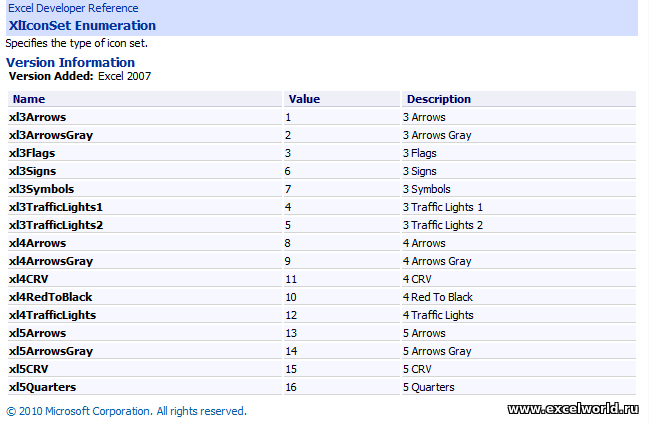The height and width of the screenshot is (424, 649).
Task: Select the xl3Symbols entry
Action: click(41, 189)
